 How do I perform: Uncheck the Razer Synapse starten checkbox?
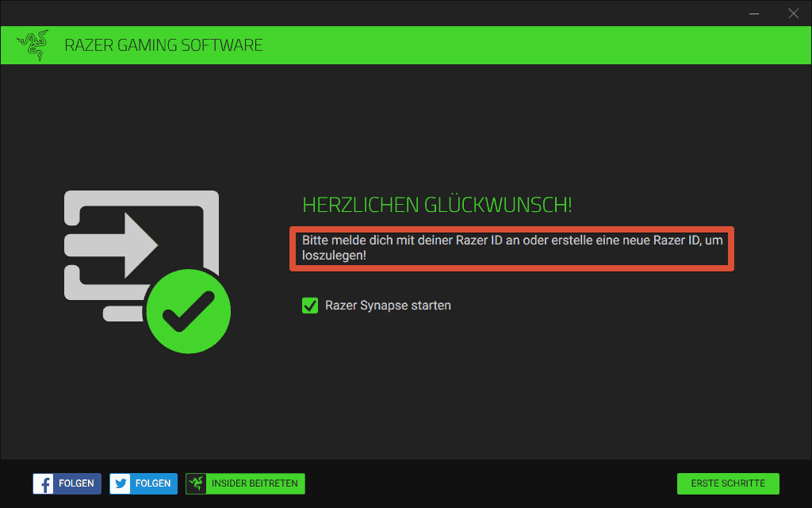[x=310, y=306]
